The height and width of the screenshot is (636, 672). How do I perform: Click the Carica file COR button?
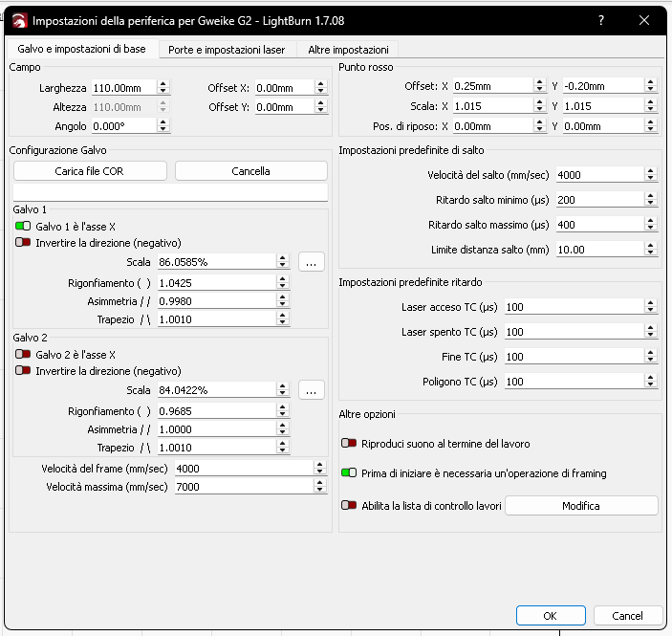pyautogui.click(x=90, y=171)
